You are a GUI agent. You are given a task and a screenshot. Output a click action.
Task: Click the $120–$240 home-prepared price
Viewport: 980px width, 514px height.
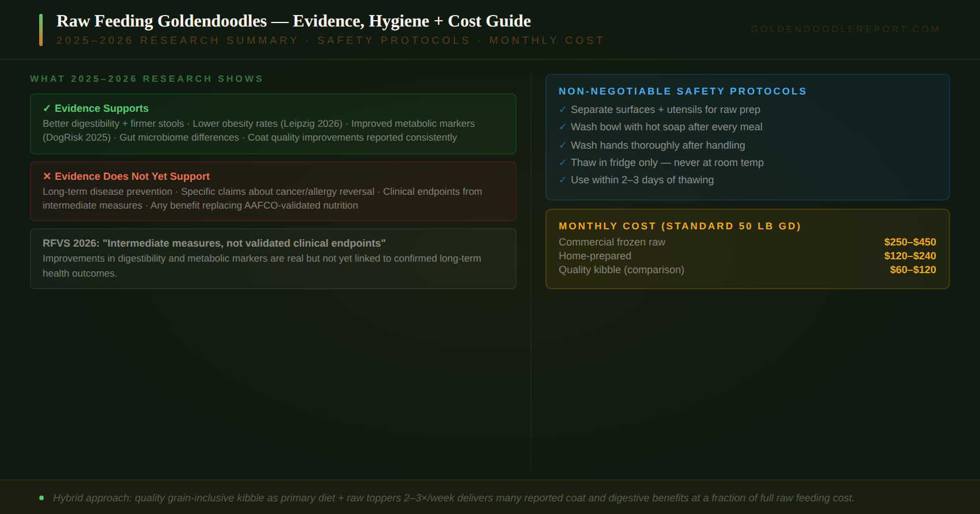(x=910, y=256)
